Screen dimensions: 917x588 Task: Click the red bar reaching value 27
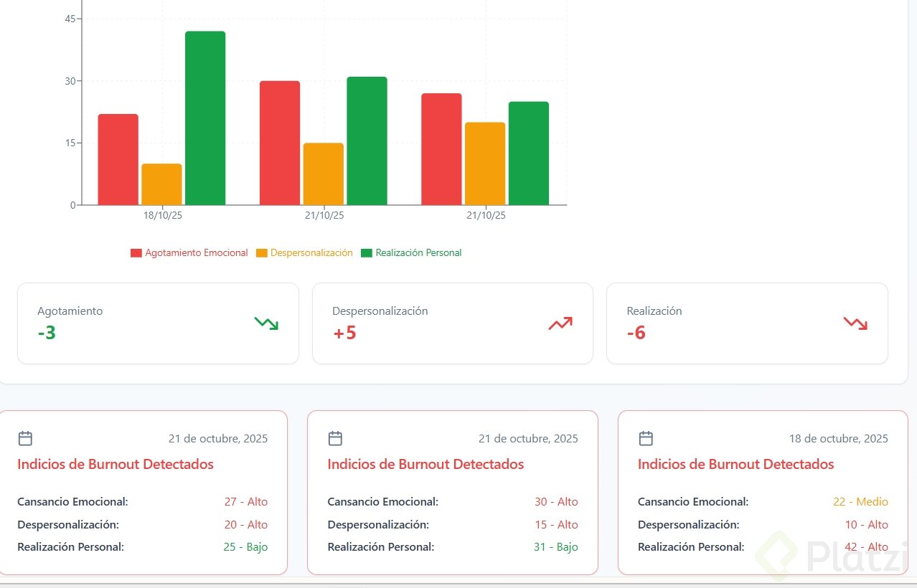click(x=441, y=149)
